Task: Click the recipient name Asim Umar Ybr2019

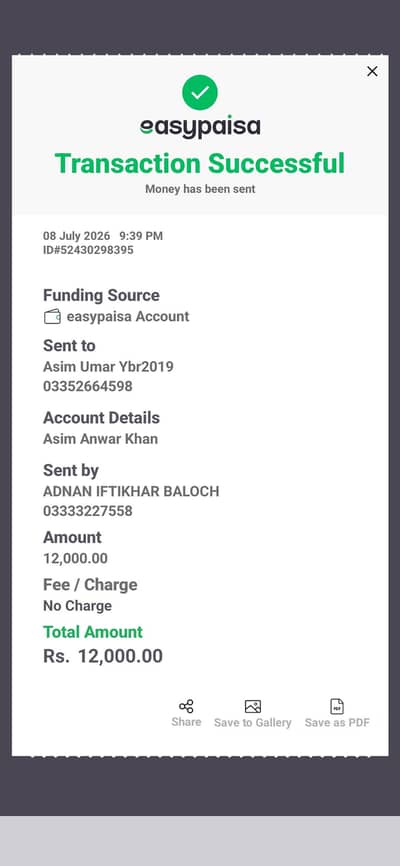Action: point(108,367)
